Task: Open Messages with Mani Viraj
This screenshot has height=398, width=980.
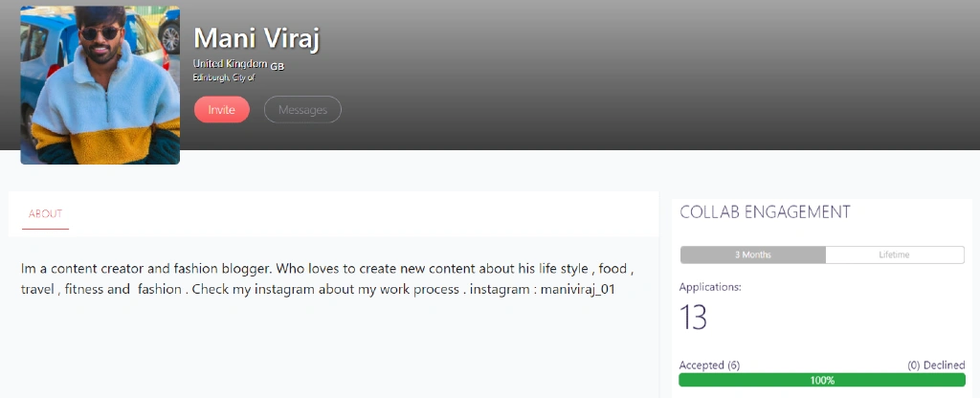Action: (302, 110)
